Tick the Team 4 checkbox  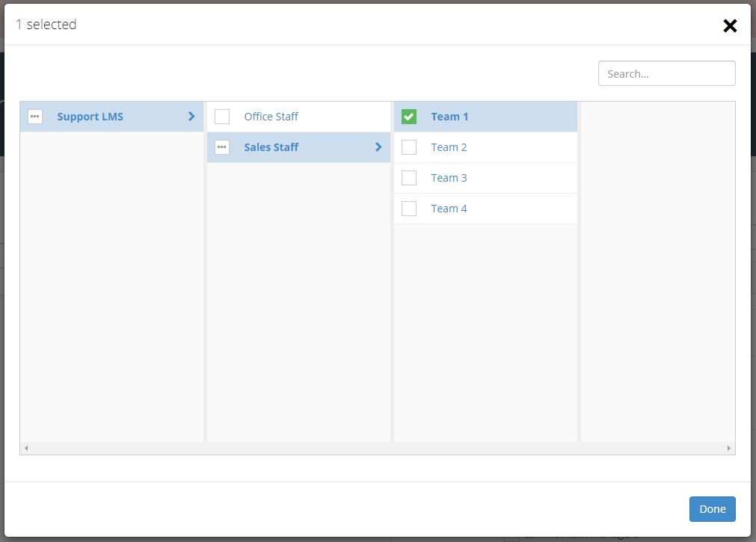[x=409, y=209]
